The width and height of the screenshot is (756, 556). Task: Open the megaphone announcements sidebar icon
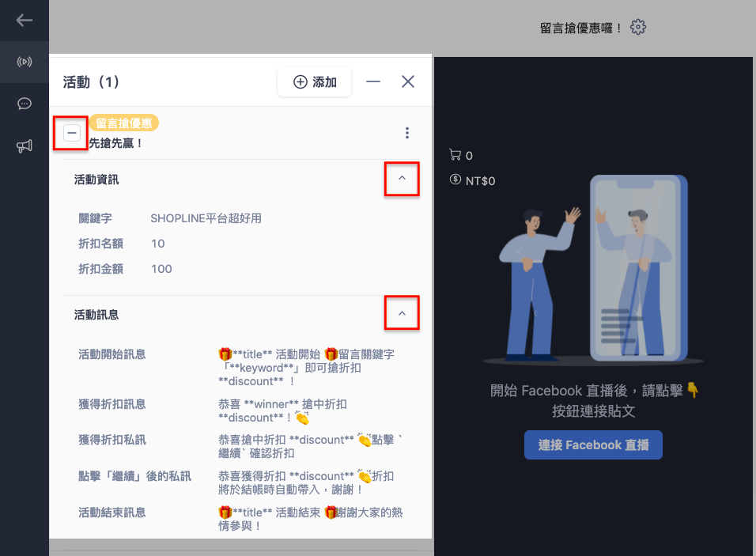[24, 146]
